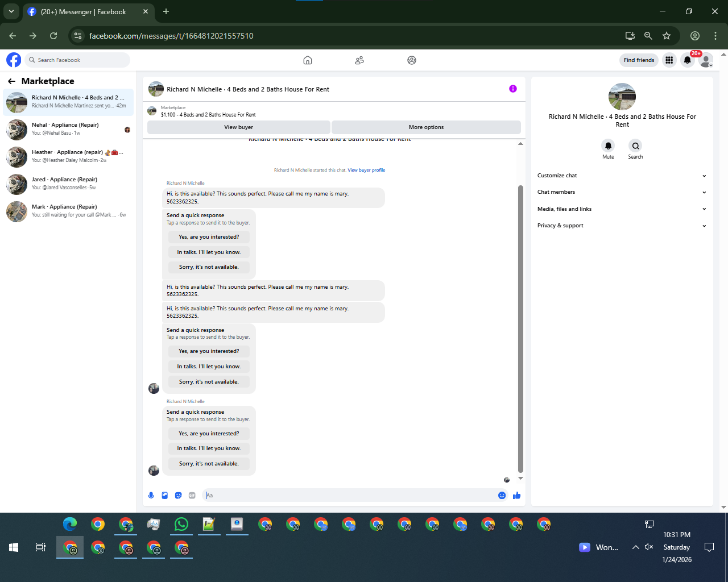The width and height of the screenshot is (728, 582).
Task: Open a new browser tab
Action: pyautogui.click(x=166, y=11)
